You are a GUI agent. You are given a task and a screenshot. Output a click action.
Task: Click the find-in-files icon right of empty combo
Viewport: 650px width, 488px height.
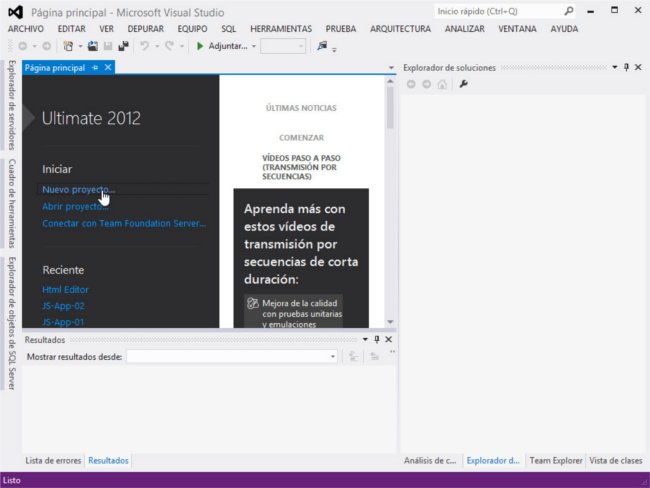point(322,46)
